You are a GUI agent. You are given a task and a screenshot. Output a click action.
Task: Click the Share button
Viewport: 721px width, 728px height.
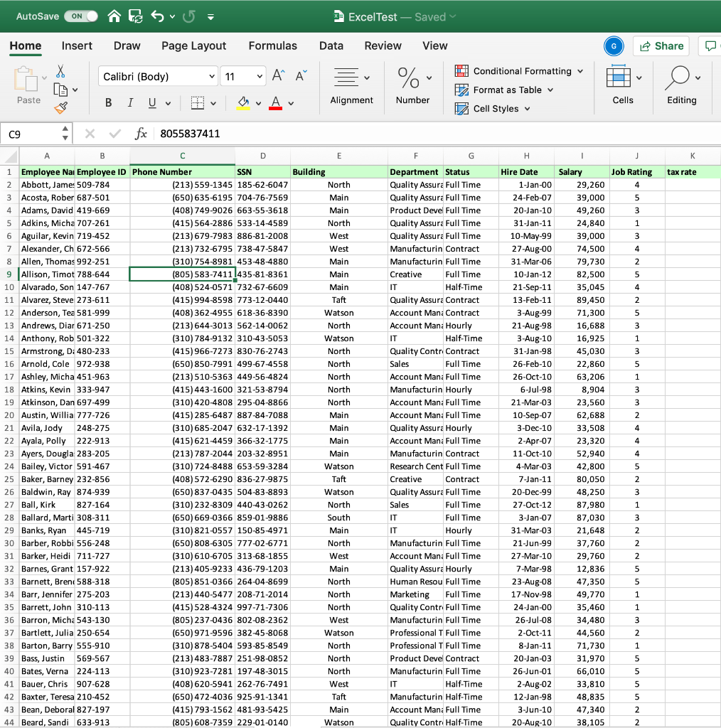[x=661, y=45]
